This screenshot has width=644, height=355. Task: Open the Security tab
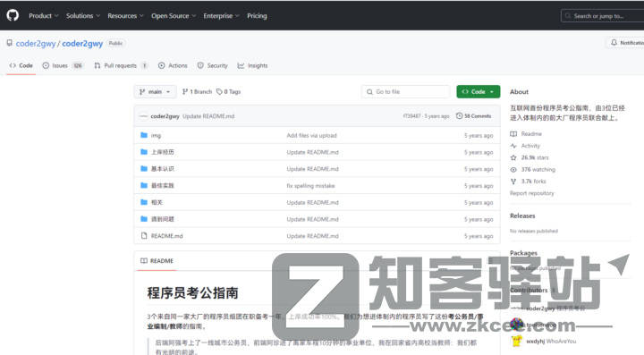[212, 65]
